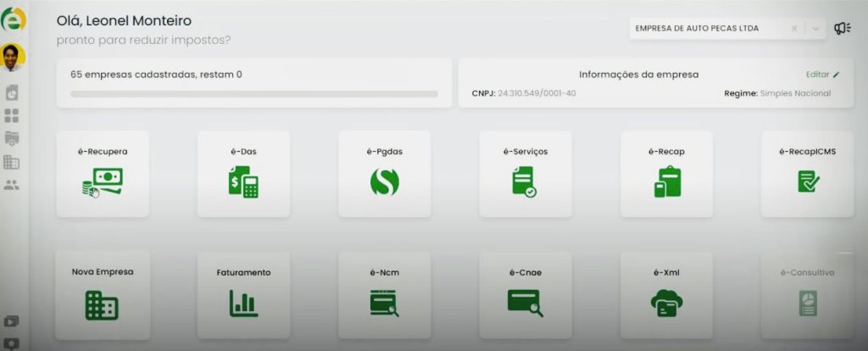Click the é-Recap label

coord(666,152)
